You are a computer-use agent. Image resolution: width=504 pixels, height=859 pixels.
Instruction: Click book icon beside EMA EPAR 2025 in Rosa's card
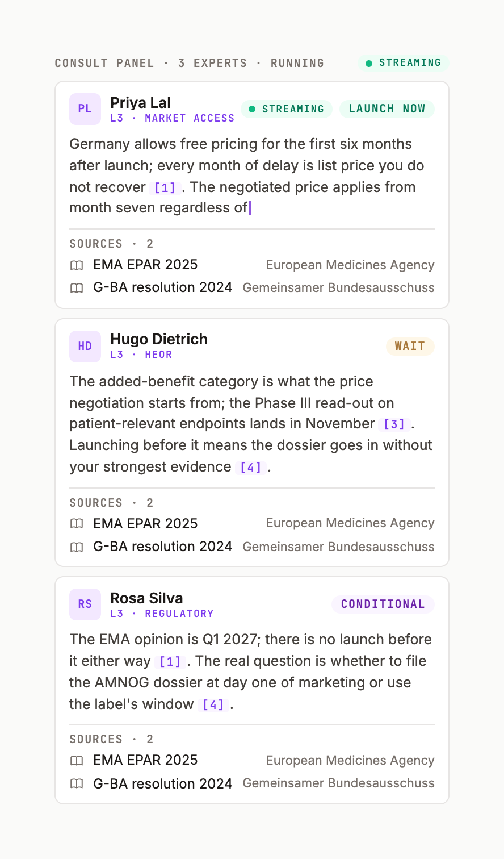click(x=77, y=761)
